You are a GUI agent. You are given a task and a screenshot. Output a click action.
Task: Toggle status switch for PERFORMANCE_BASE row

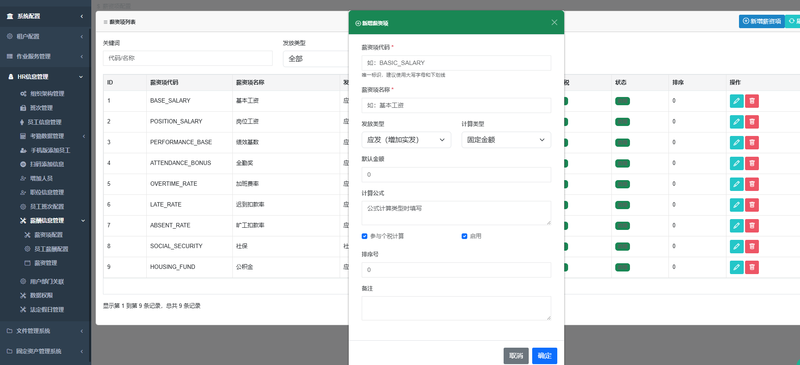pos(622,142)
